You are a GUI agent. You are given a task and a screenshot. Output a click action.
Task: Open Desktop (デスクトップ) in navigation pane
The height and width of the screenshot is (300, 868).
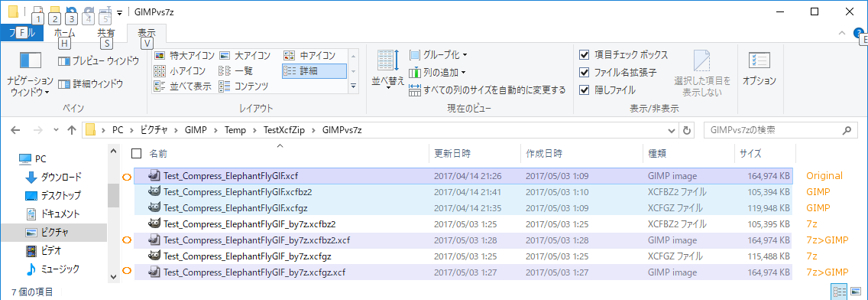click(53, 196)
